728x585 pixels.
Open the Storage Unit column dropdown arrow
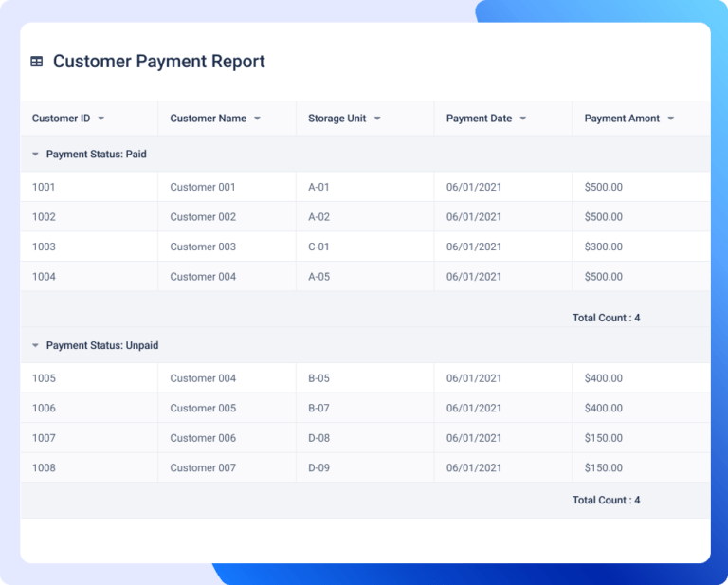click(x=377, y=119)
